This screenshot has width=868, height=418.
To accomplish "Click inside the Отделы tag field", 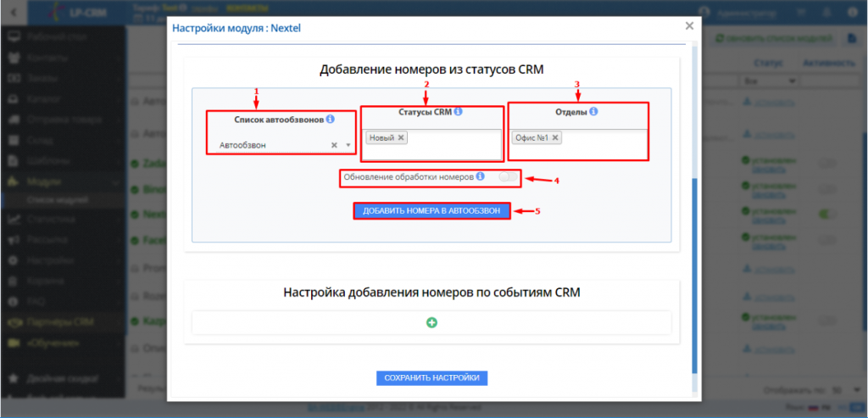I will (578, 144).
